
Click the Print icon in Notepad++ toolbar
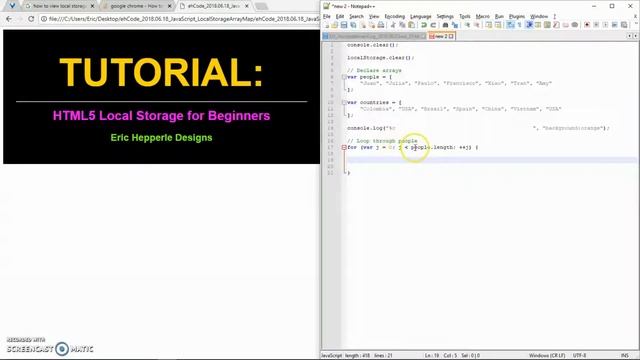point(381,25)
